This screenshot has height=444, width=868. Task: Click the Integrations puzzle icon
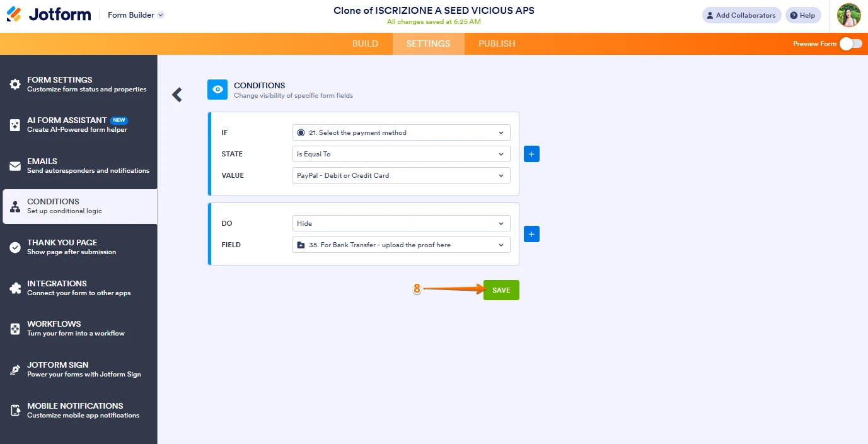click(x=15, y=288)
